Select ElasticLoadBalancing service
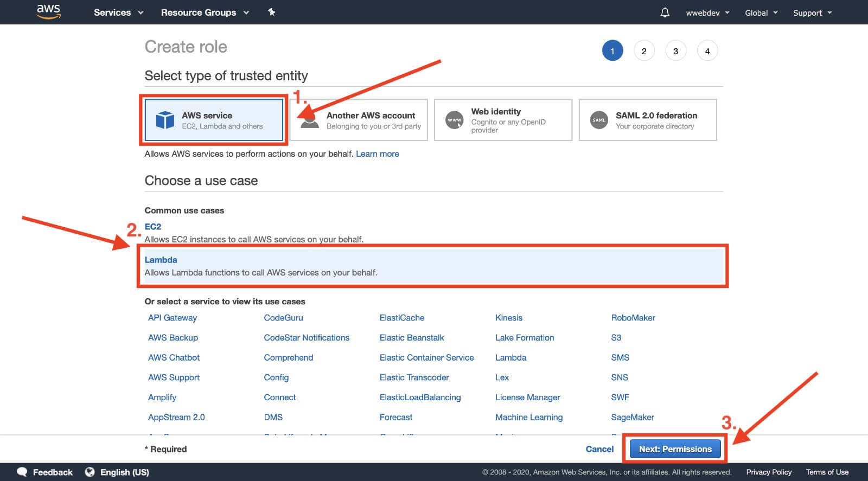 (420, 397)
